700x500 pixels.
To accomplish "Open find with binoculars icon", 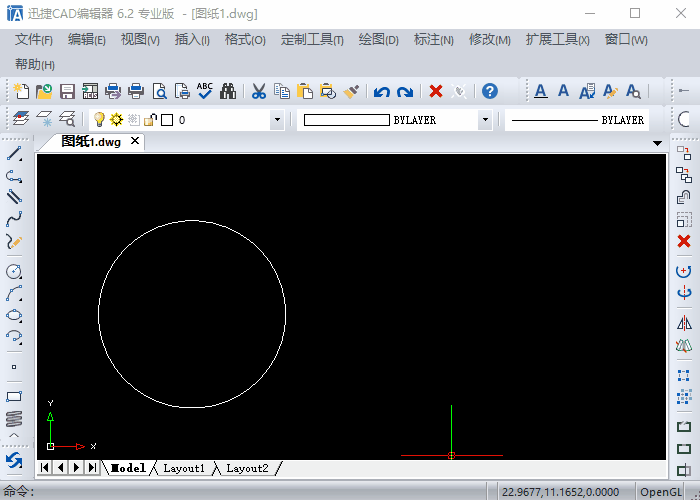I will pos(228,91).
